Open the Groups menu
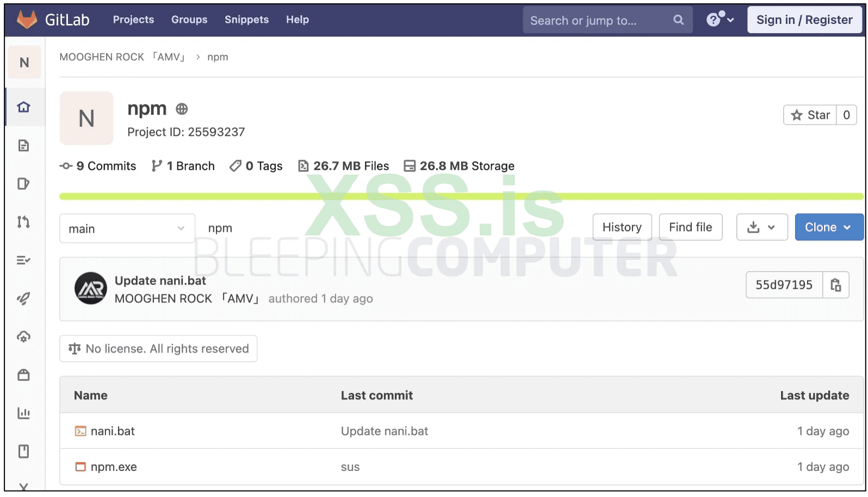 pyautogui.click(x=189, y=20)
